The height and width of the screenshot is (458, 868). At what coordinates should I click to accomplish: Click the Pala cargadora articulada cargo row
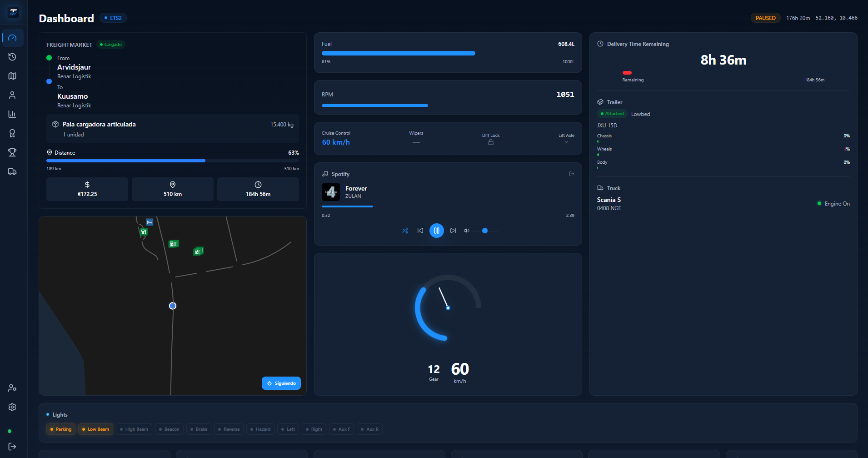pyautogui.click(x=173, y=129)
